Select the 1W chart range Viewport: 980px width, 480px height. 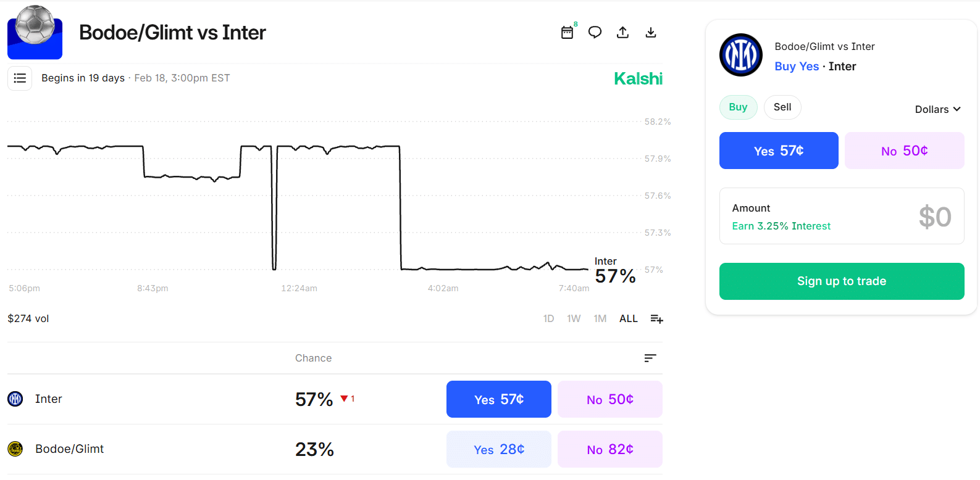pos(574,319)
